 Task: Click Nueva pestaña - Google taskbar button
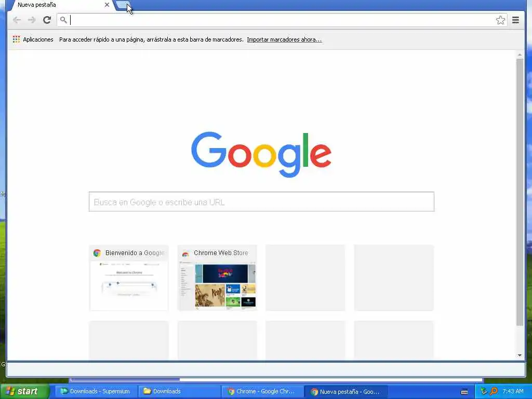[x=345, y=392]
